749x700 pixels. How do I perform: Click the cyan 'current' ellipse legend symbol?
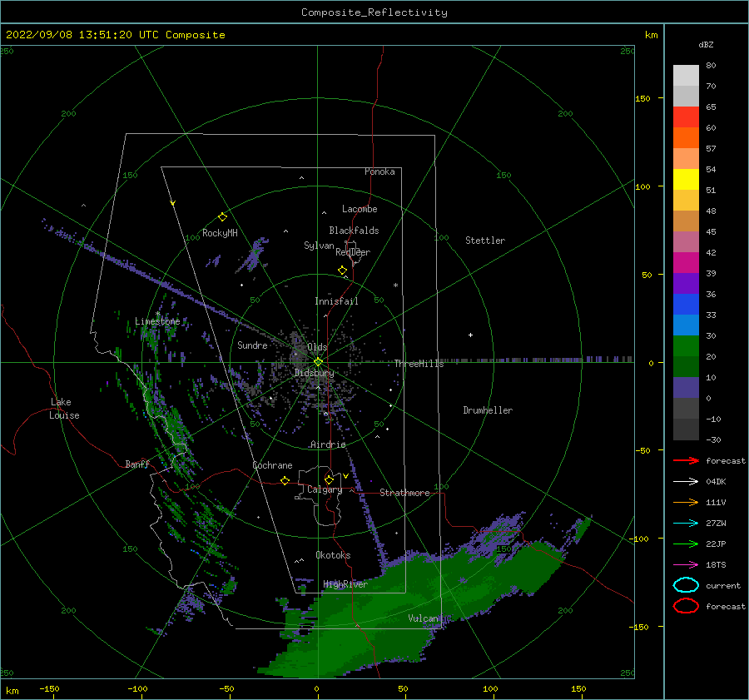pos(686,585)
